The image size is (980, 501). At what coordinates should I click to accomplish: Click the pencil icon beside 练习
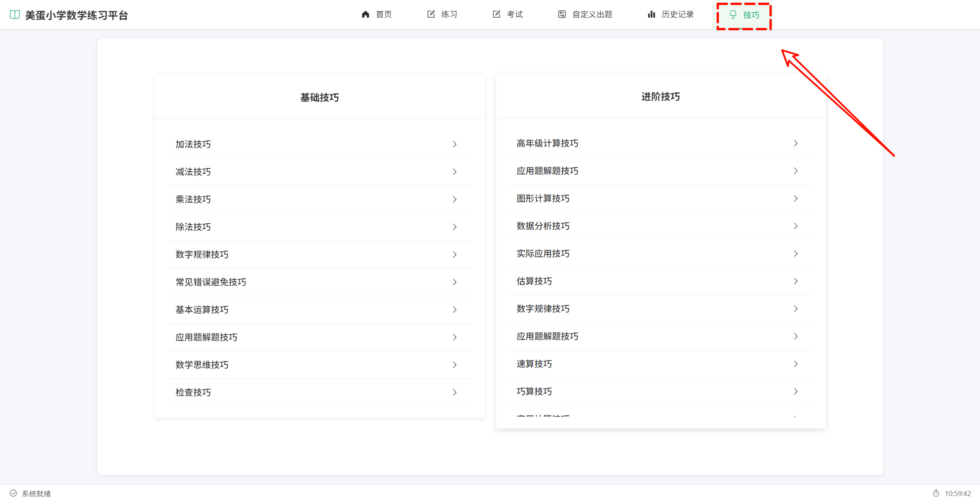click(431, 15)
